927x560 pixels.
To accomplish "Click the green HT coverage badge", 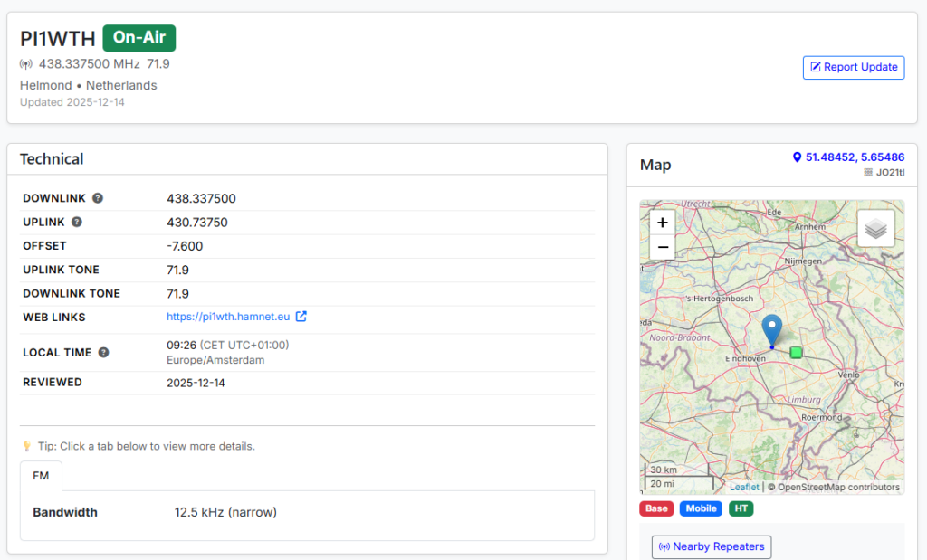I will (x=741, y=508).
